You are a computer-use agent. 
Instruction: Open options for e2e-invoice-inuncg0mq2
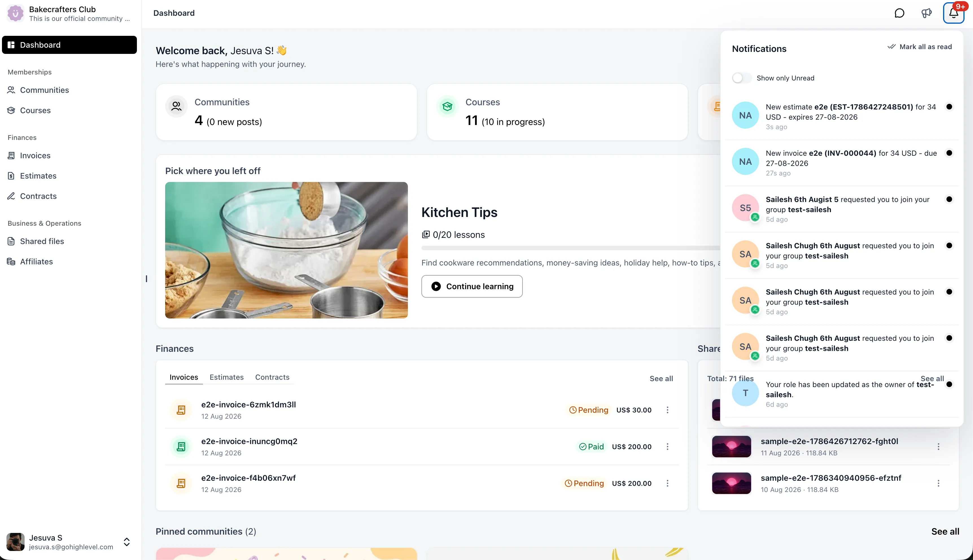click(668, 447)
